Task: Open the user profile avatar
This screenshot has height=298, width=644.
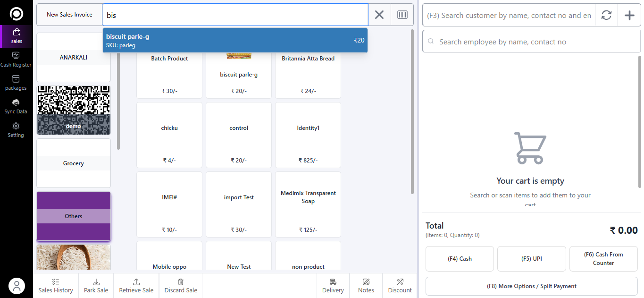Action: pyautogui.click(x=17, y=286)
